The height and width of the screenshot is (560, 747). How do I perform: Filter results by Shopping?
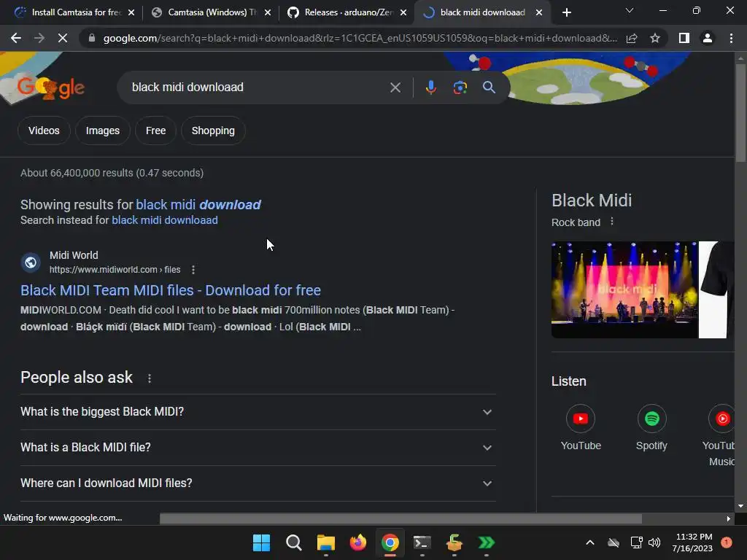point(213,131)
